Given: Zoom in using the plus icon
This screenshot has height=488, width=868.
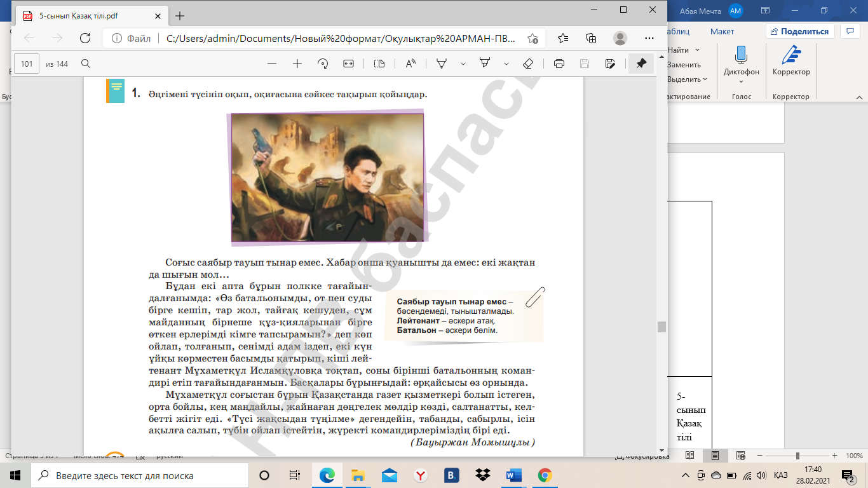Looking at the screenshot, I should [297, 64].
